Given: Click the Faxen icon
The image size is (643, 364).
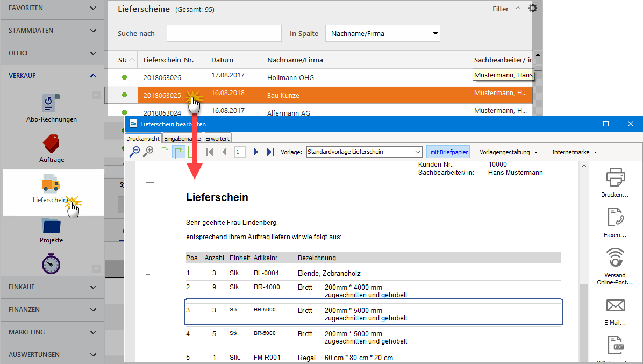Looking at the screenshot, I should [x=615, y=217].
